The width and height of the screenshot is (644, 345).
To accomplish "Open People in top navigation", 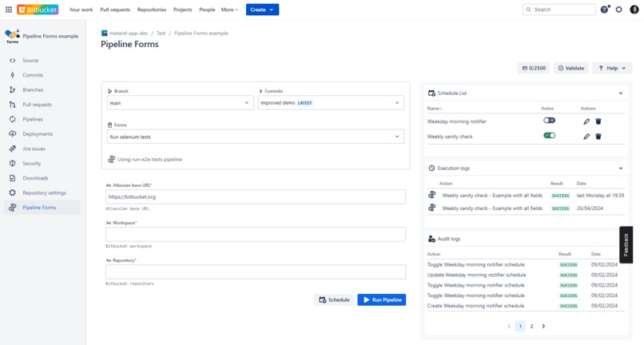I will click(x=207, y=10).
